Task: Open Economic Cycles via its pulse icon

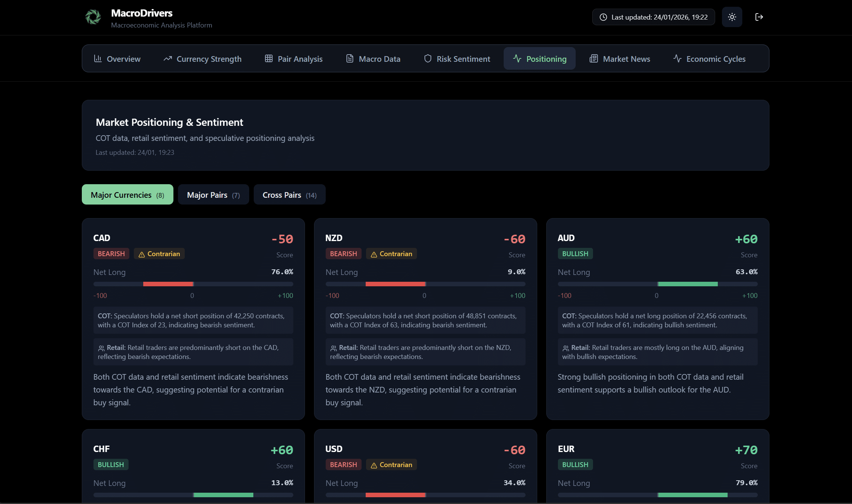Action: point(677,58)
